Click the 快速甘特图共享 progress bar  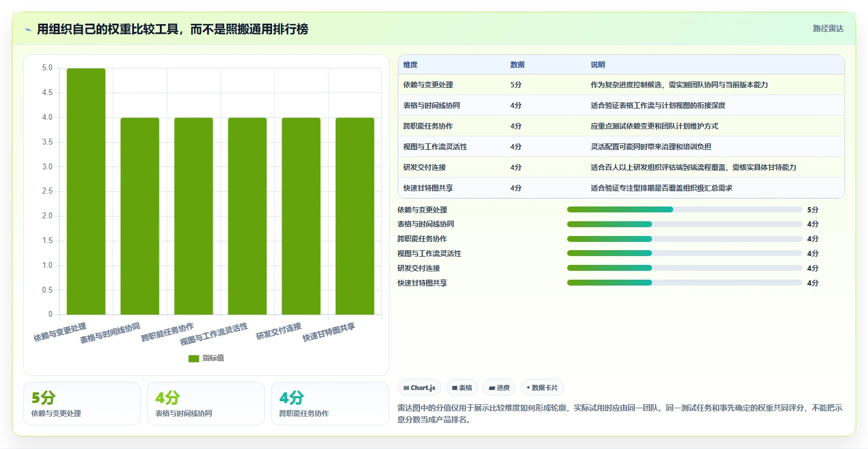coord(684,283)
